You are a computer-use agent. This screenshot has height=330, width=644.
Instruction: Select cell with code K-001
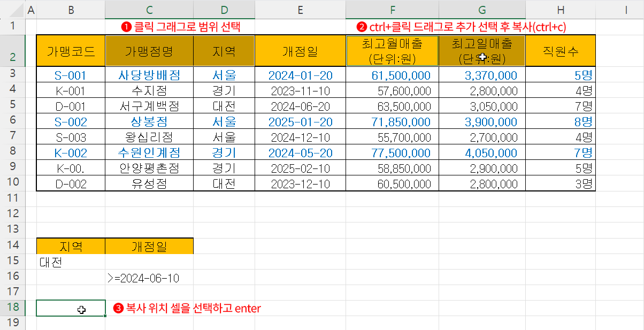71,91
